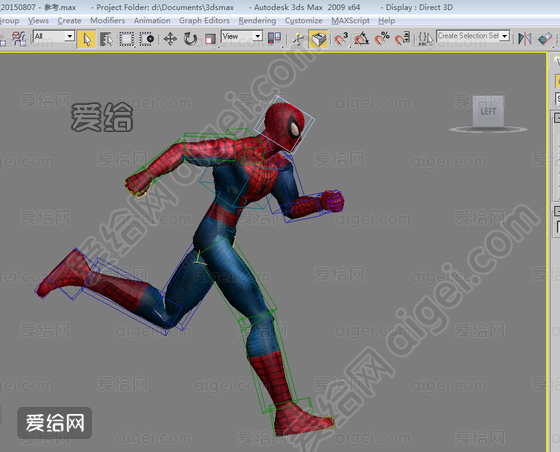Open the Graph Editors menu
This screenshot has width=560, height=452.
[204, 21]
